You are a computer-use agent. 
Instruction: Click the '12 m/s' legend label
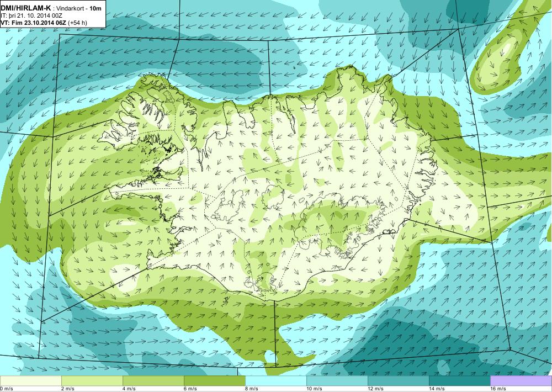click(x=375, y=389)
